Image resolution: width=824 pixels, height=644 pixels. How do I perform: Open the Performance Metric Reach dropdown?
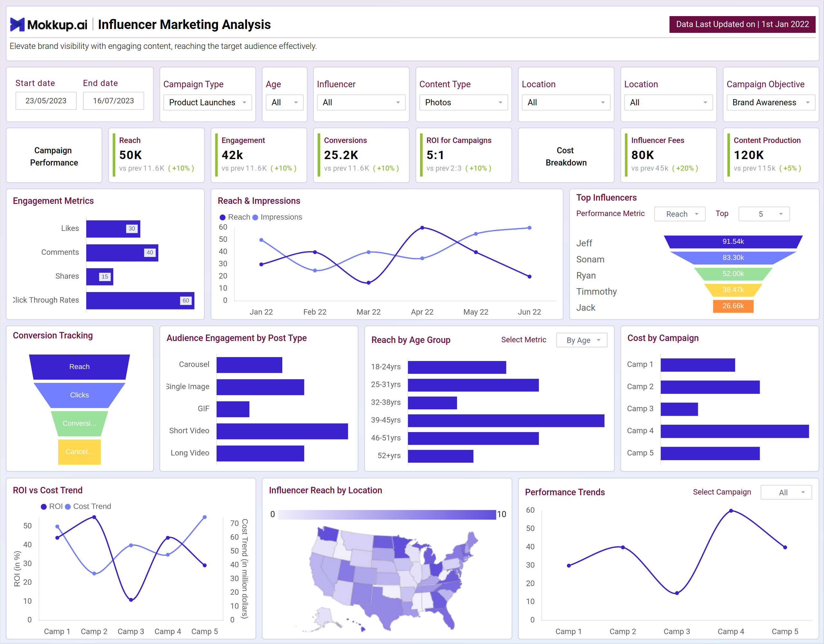pos(679,214)
